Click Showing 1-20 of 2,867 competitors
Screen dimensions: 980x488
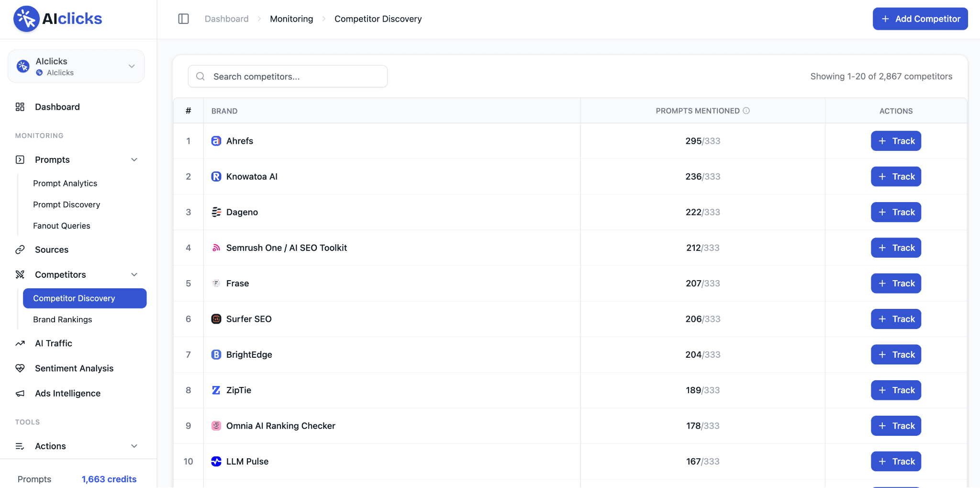click(881, 76)
